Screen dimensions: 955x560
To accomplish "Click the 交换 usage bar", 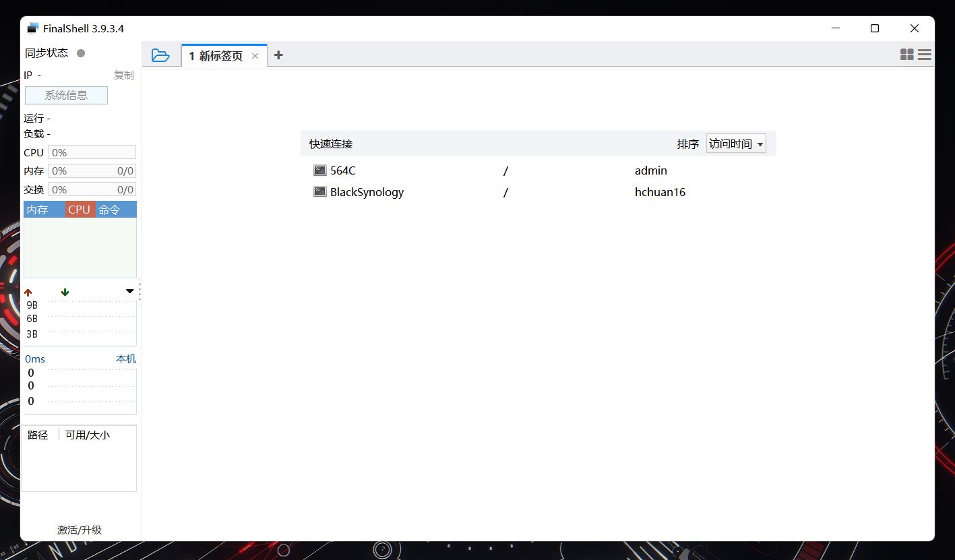I will tap(92, 189).
